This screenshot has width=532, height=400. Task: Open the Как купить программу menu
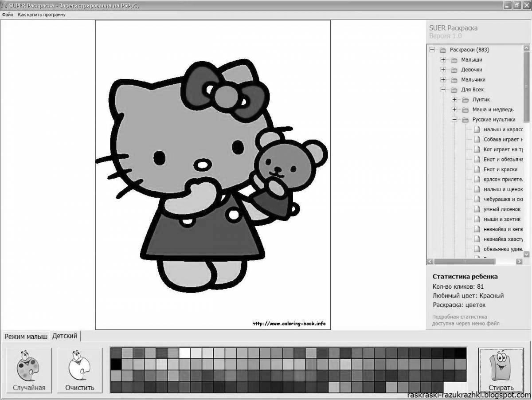(42, 15)
